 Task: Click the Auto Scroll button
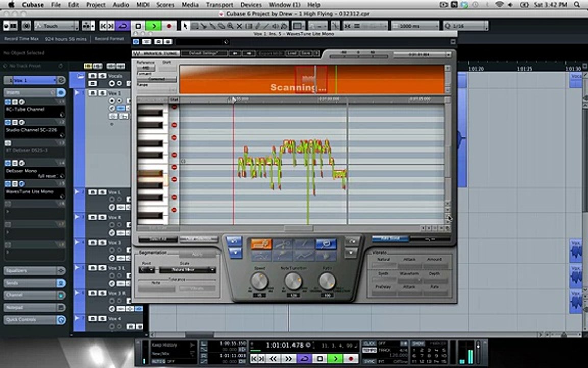click(390, 238)
